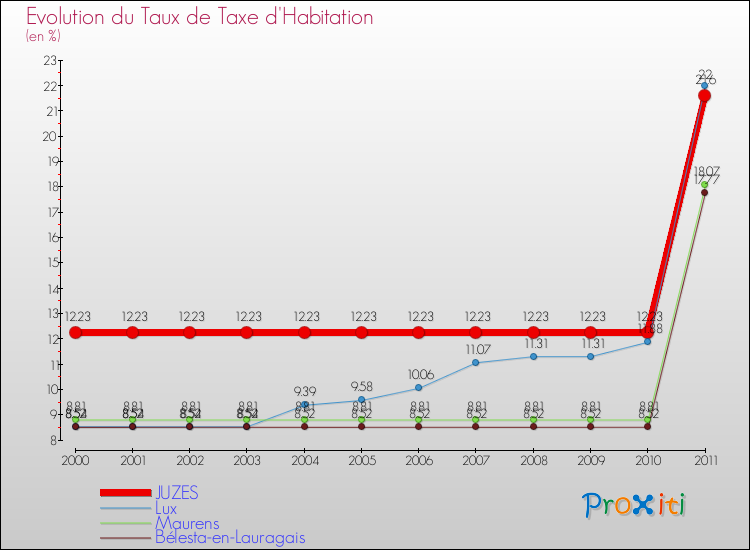This screenshot has width=750, height=550.
Task: Click the JUZES red data point for 2005
Action: 362,332
